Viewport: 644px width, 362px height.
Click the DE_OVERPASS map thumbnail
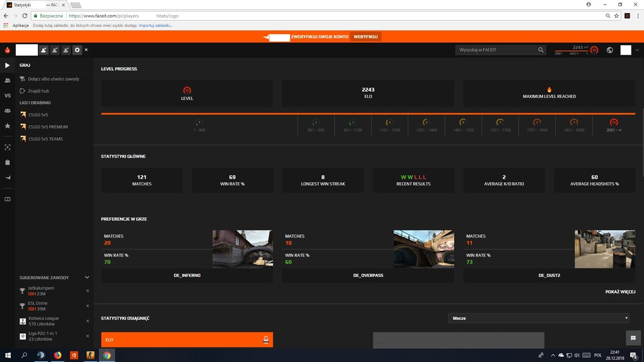[x=424, y=249]
